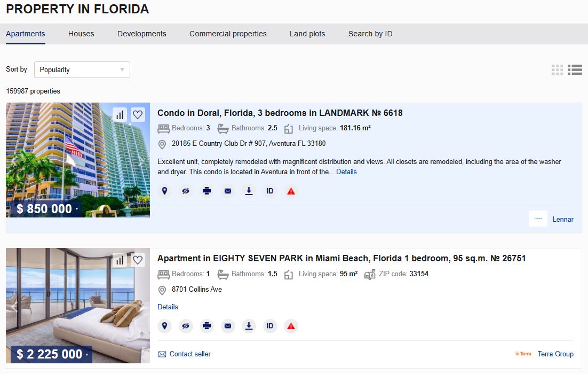
Task: Click the 8701 Collins Ave address
Action: 197,290
